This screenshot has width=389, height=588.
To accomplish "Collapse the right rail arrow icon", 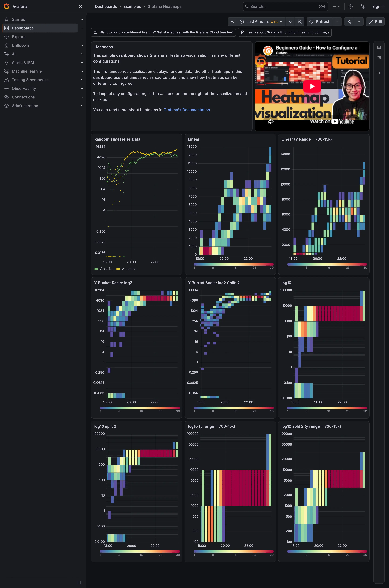I will [x=379, y=73].
